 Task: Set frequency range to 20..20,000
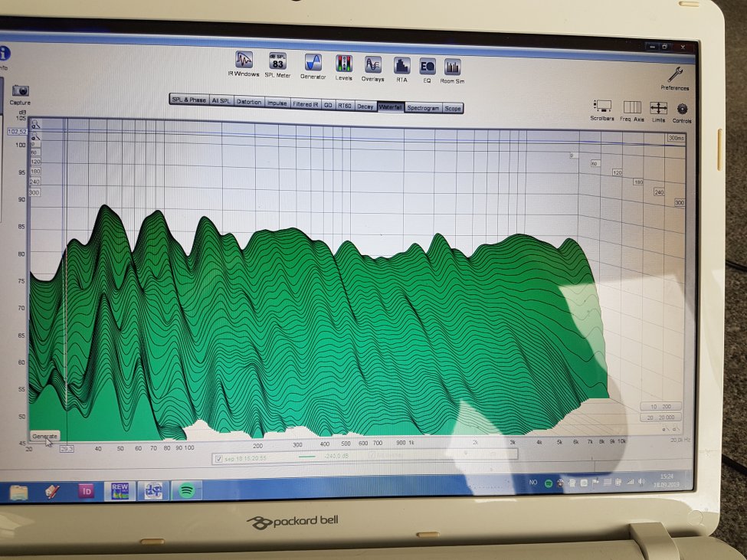660,418
